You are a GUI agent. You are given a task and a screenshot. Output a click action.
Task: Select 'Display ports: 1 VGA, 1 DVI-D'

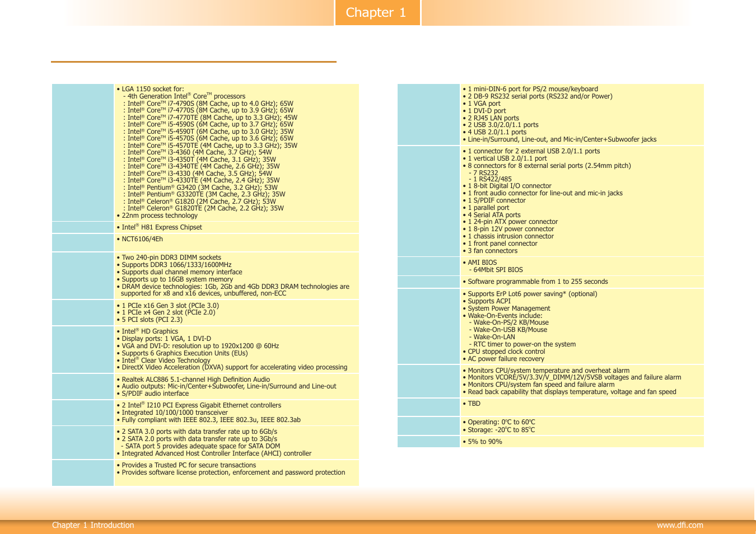tap(164, 339)
